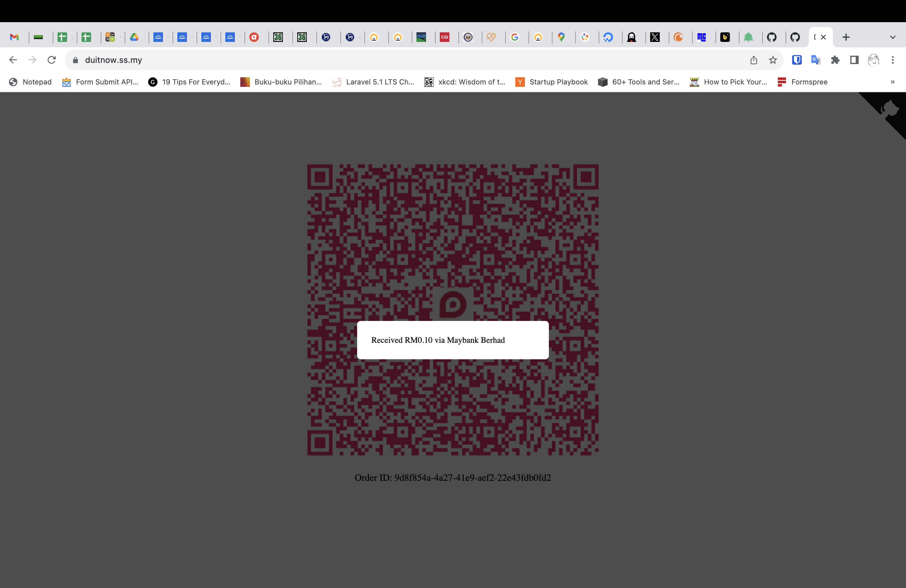
Task: Open a new tab with plus button
Action: 846,37
